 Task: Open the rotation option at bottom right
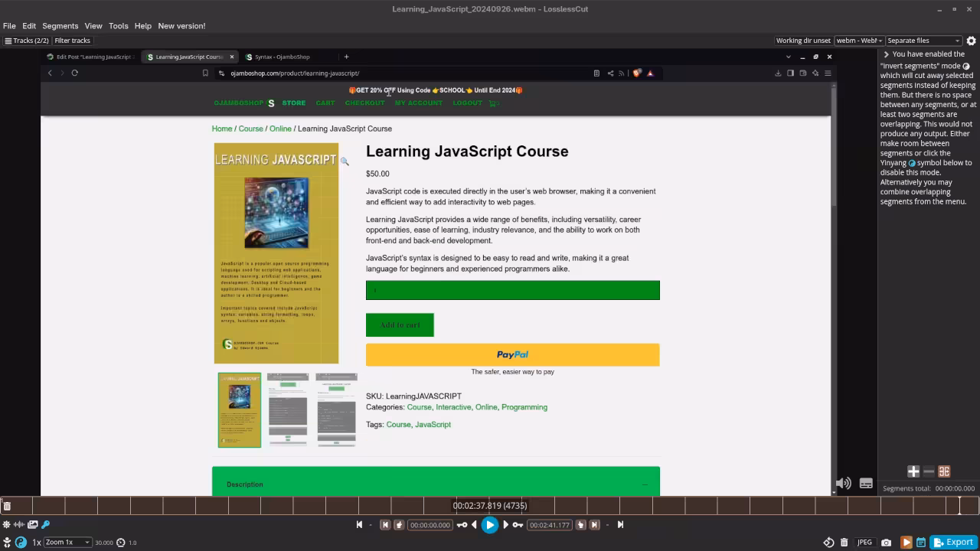tap(828, 542)
